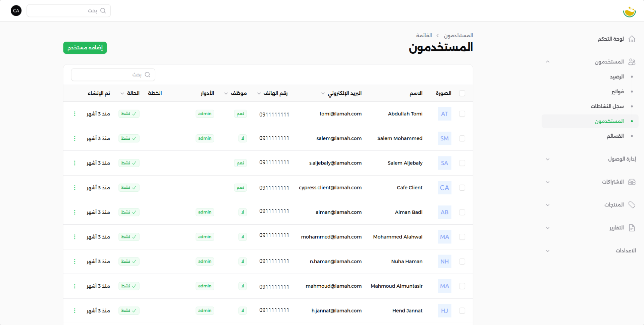The width and height of the screenshot is (644, 325).
Task: Focus the table search field
Action: (x=113, y=75)
